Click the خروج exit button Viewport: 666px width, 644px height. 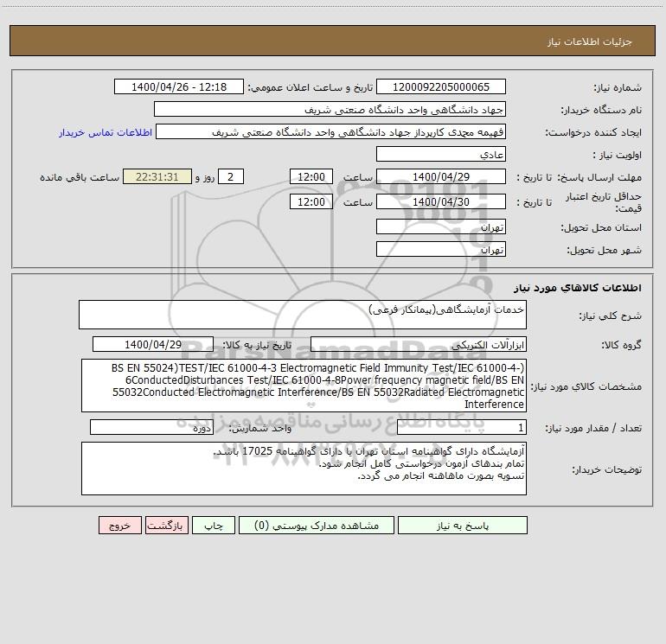(x=119, y=525)
